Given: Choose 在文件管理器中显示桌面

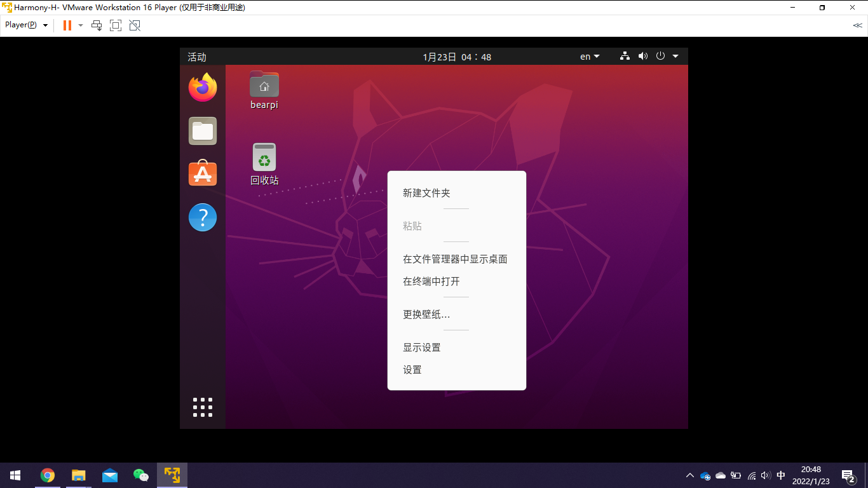Looking at the screenshot, I should [457, 259].
